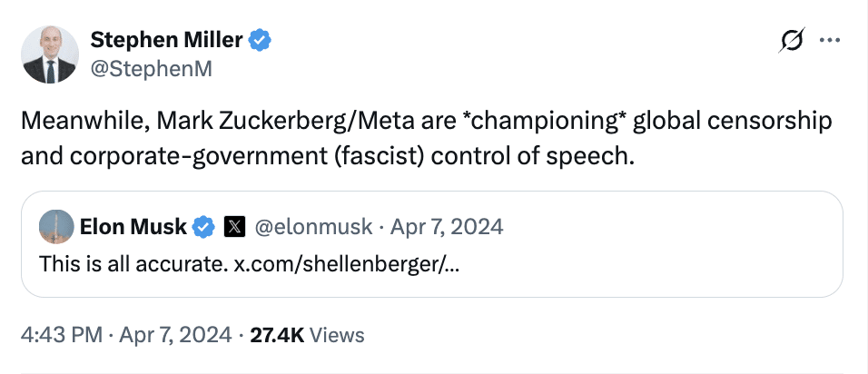Click Elon Musk's blue verified checkmark
The height and width of the screenshot is (374, 868).
(x=203, y=227)
